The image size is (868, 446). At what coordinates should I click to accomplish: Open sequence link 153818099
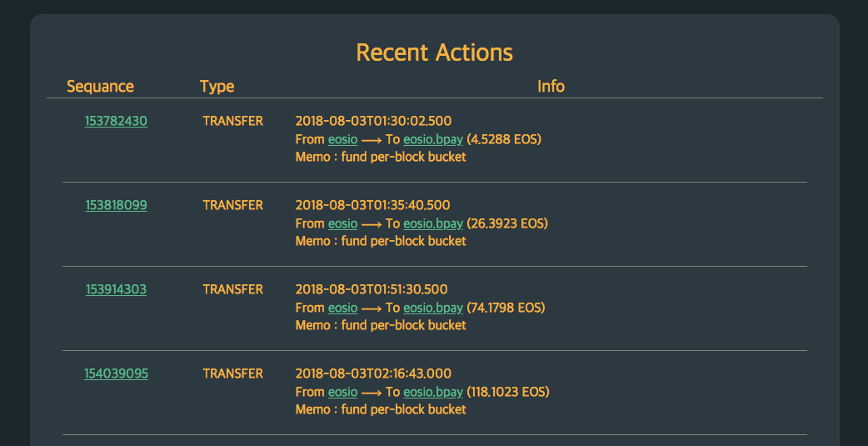116,205
